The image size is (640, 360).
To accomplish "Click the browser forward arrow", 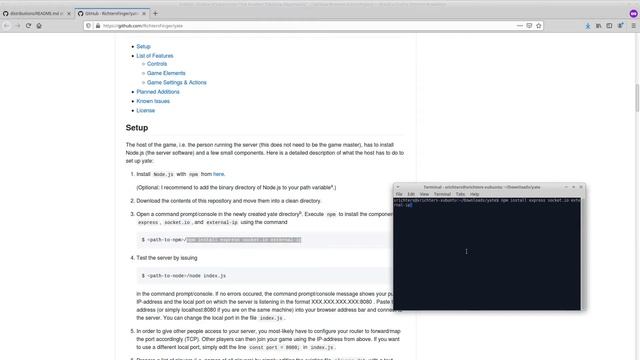I will [x=18, y=26].
